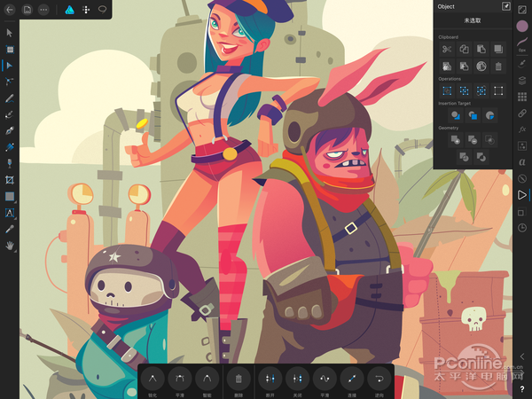Convert node to Sharp (锐化)
Image resolution: width=532 pixels, height=399 pixels.
pos(153,379)
